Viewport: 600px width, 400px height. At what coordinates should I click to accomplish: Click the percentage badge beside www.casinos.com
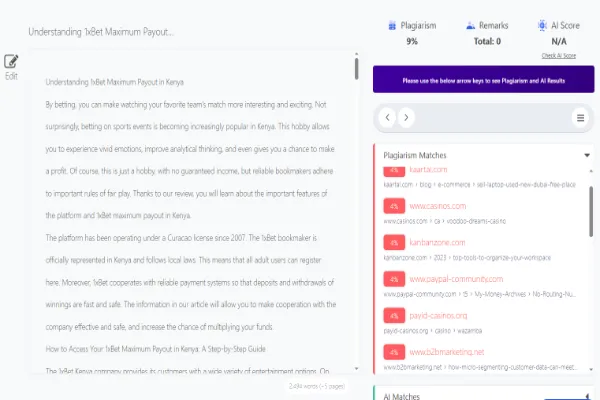click(x=394, y=206)
